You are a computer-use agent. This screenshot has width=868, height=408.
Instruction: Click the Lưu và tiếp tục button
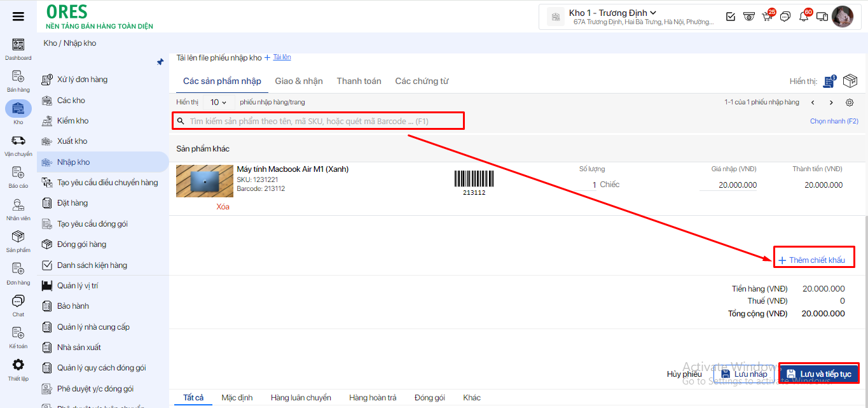(x=818, y=374)
